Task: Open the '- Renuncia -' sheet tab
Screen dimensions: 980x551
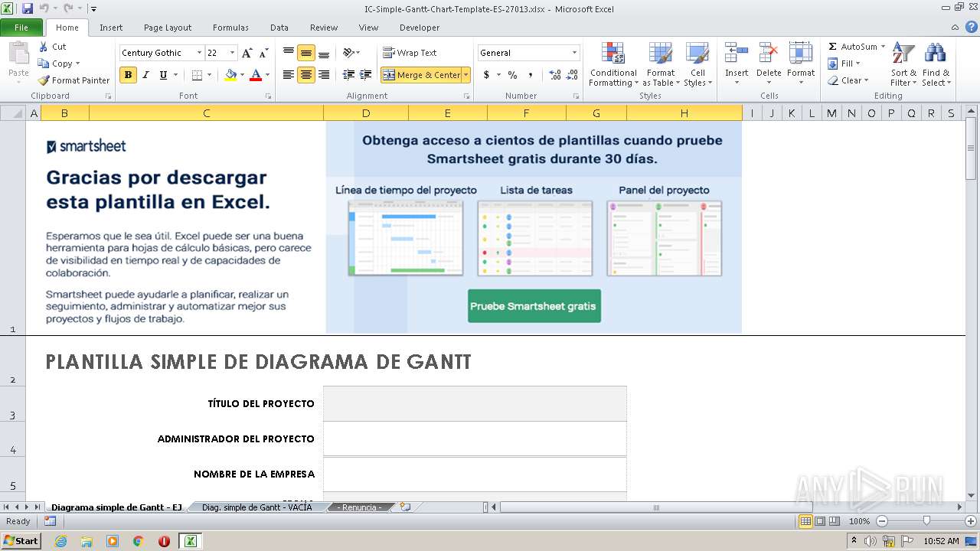Action: coord(359,507)
